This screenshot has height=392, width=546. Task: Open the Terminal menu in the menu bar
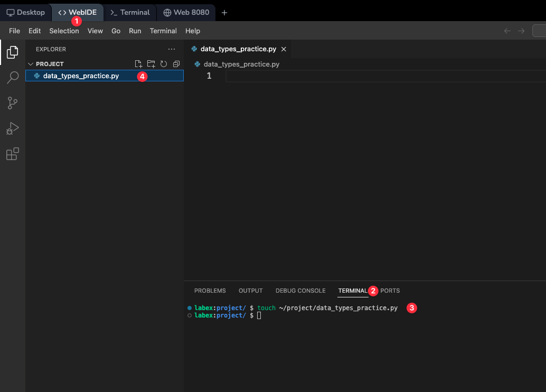coord(163,31)
